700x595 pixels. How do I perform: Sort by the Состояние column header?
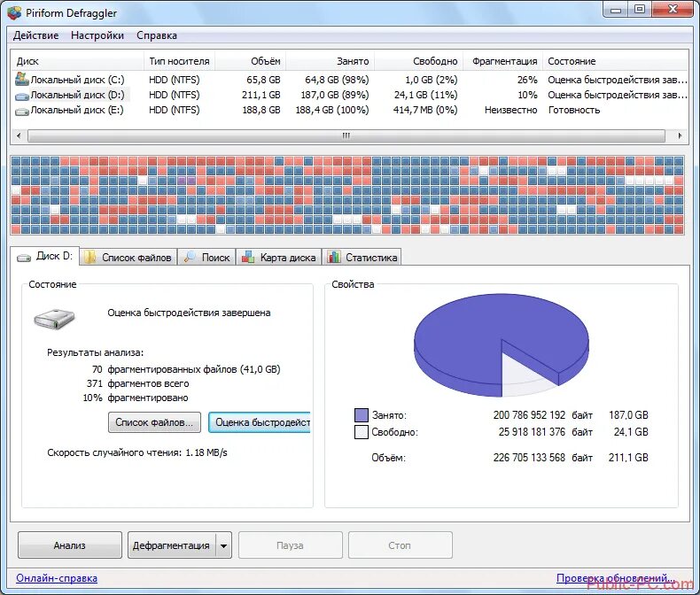[616, 61]
